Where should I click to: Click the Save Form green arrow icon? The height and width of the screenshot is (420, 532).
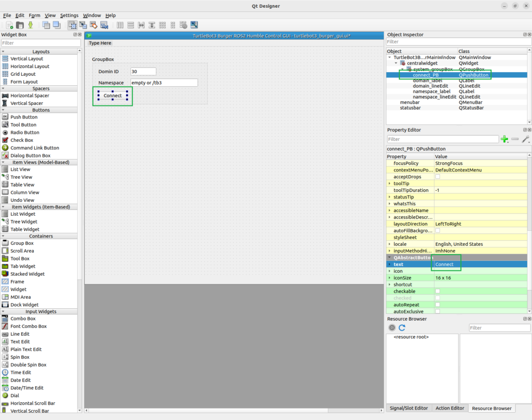(x=31, y=25)
